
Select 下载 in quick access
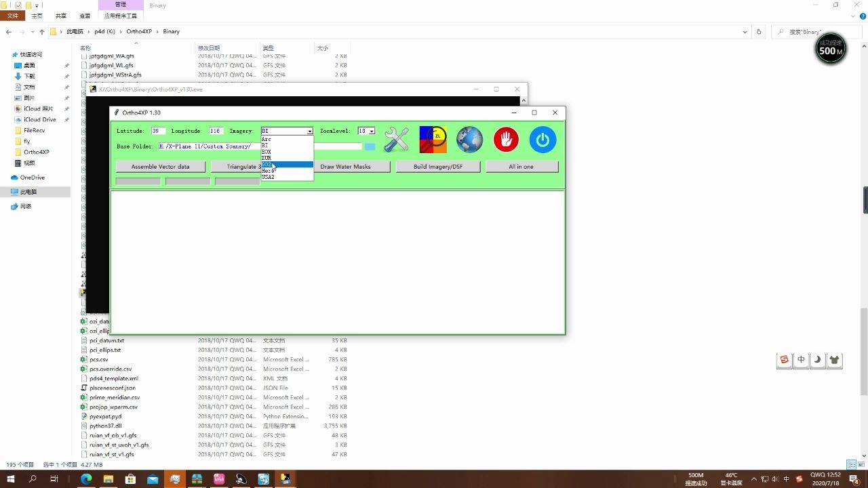29,76
